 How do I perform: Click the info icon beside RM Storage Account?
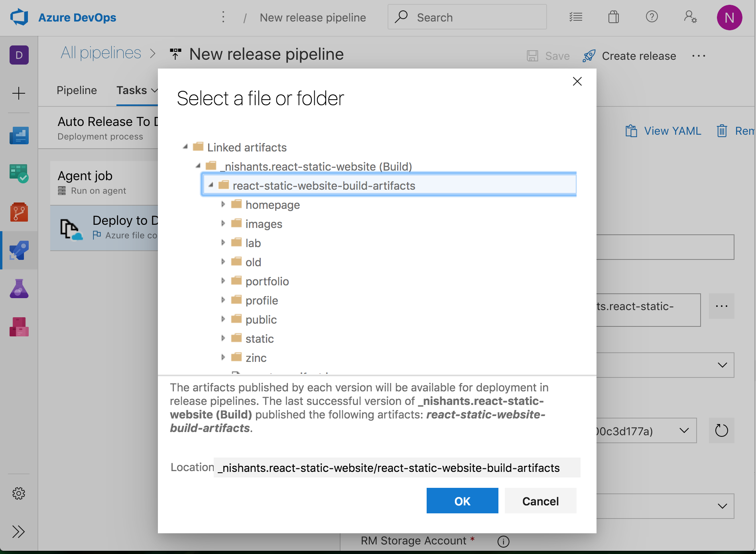(x=503, y=541)
